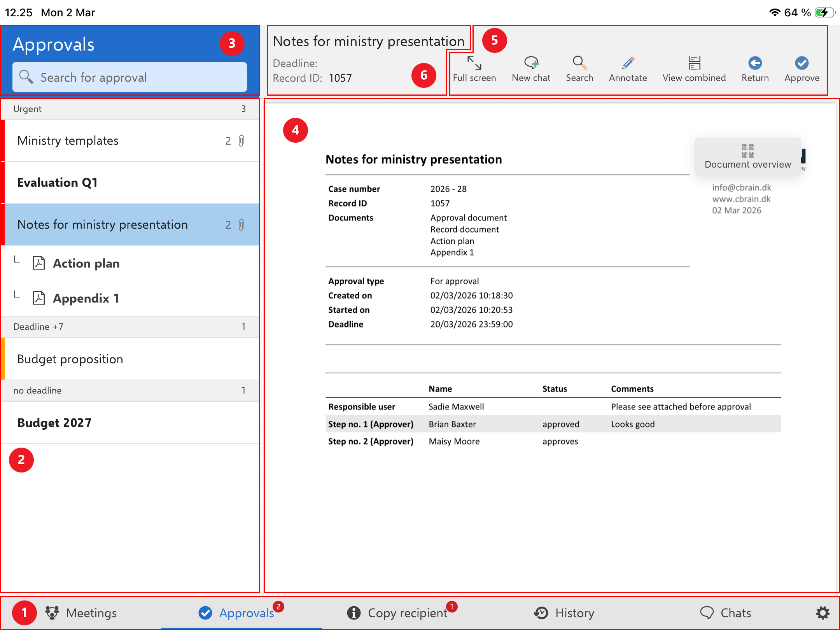Collapse the no deadline group header
This screenshot has height=630, width=840.
130,390
